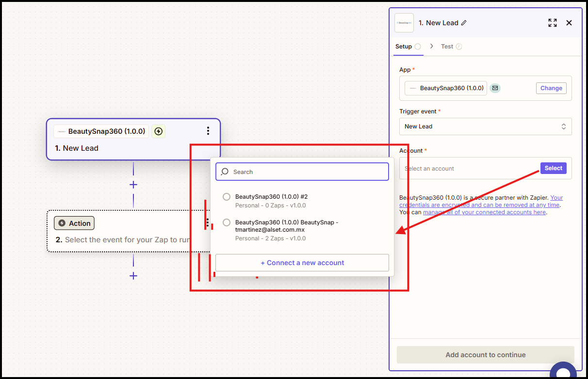Click the BeautySnap360 (1.0.0) app chip in the panel
Image resolution: width=588 pixels, height=379 pixels.
coord(446,88)
